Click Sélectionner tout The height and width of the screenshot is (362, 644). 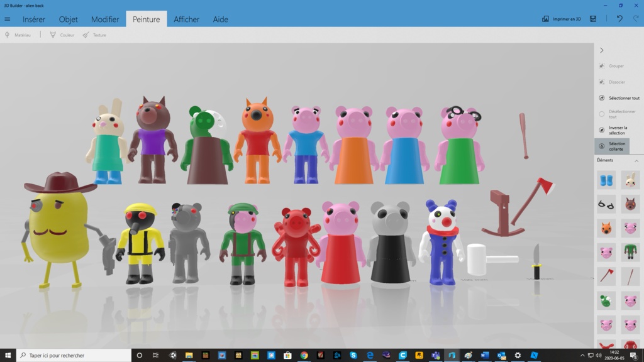click(x=619, y=97)
